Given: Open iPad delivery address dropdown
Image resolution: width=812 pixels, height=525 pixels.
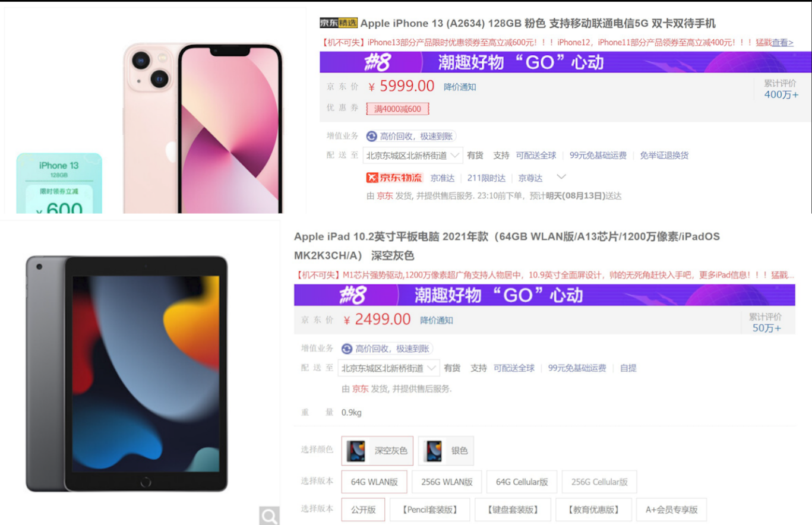Looking at the screenshot, I should pyautogui.click(x=389, y=368).
